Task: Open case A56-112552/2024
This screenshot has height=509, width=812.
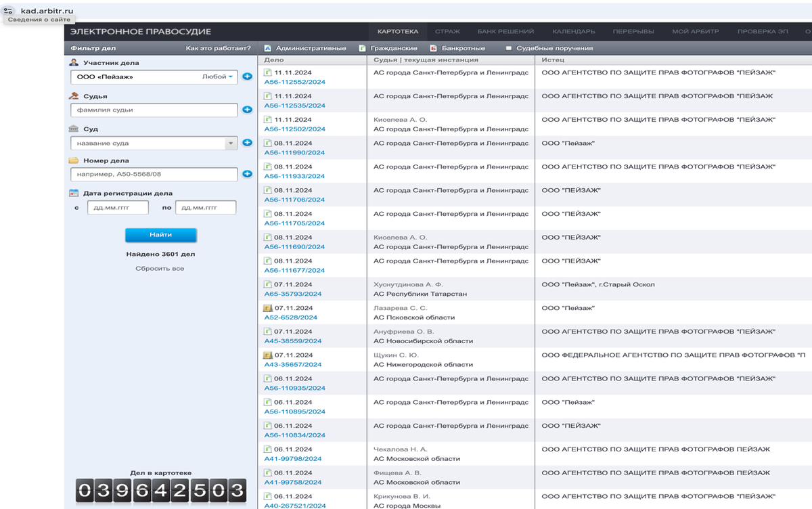Action: pyautogui.click(x=294, y=82)
